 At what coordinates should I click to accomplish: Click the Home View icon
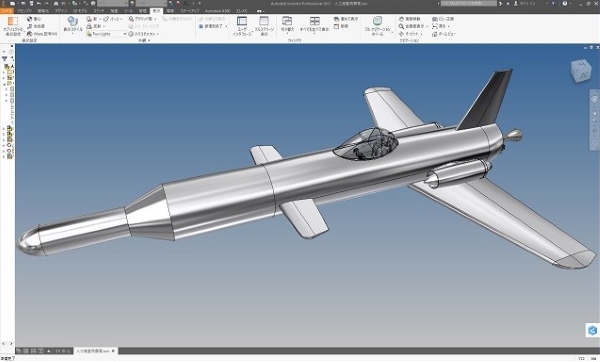point(435,34)
